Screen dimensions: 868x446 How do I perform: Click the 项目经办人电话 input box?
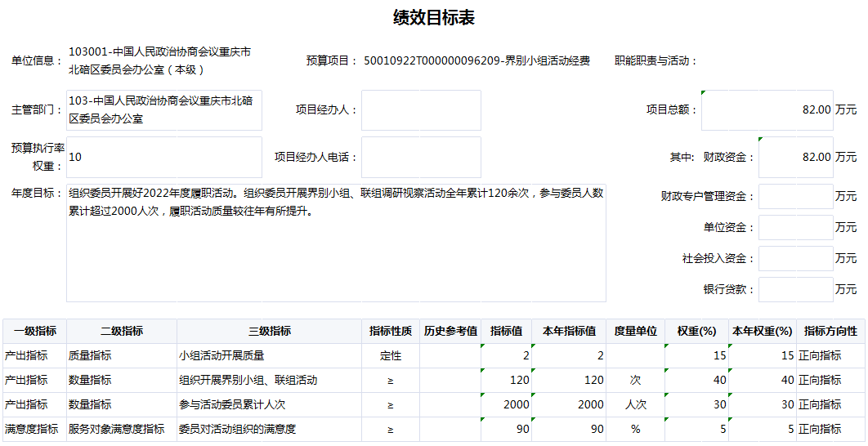tap(421, 157)
